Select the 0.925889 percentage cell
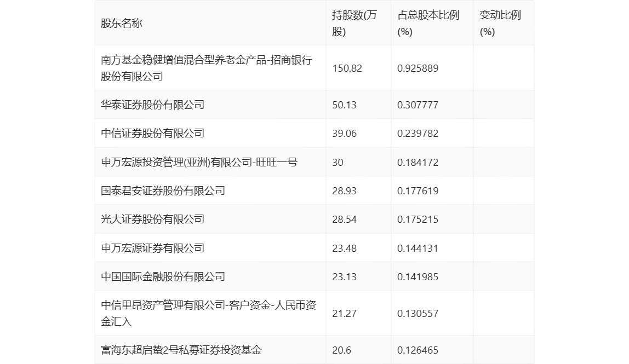The image size is (629, 364). [418, 68]
